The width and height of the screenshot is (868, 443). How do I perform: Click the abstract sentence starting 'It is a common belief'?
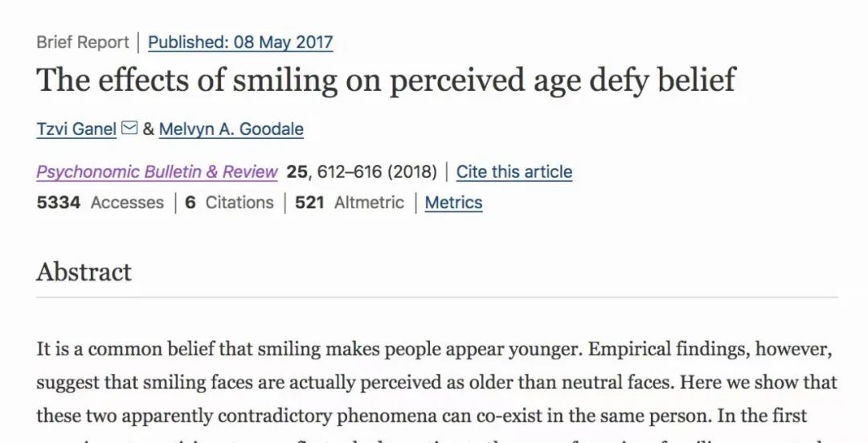point(309,350)
